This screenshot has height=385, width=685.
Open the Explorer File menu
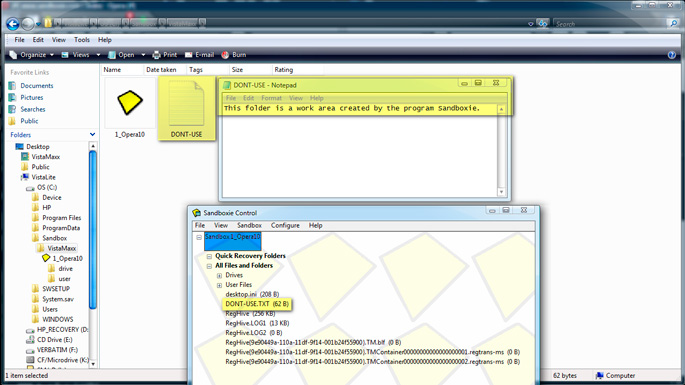[x=20, y=40]
